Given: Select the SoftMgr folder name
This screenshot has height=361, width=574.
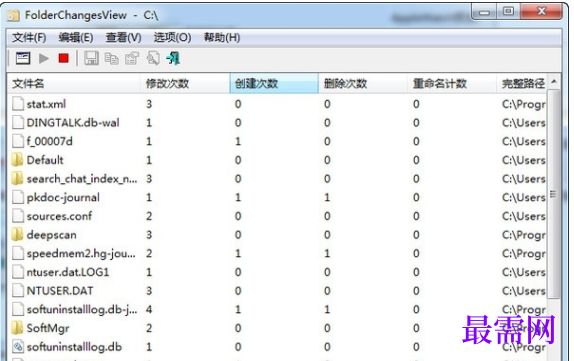Looking at the screenshot, I should click(48, 328).
